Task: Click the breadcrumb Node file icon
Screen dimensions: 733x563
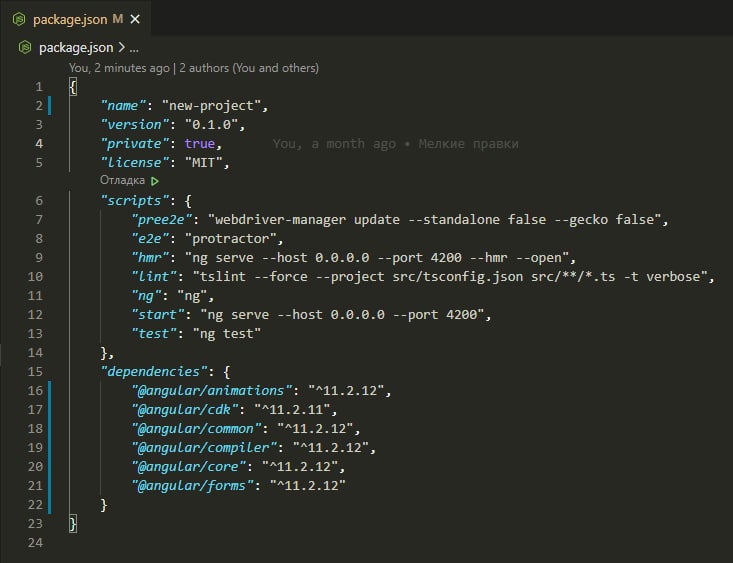Action: coord(25,47)
